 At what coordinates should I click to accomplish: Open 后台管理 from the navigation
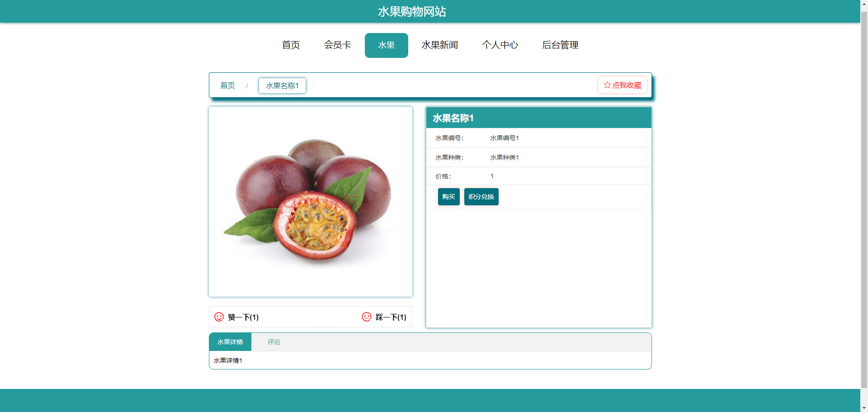click(x=560, y=45)
